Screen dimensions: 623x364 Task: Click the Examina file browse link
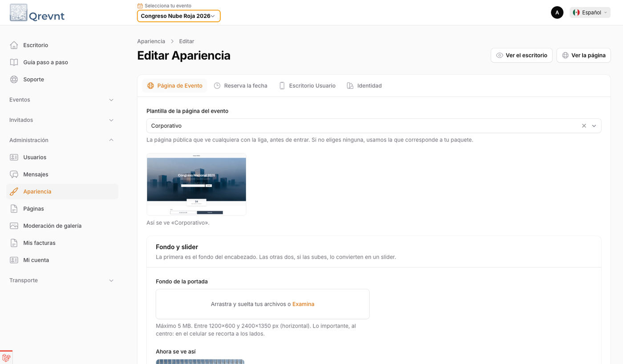pyautogui.click(x=303, y=304)
